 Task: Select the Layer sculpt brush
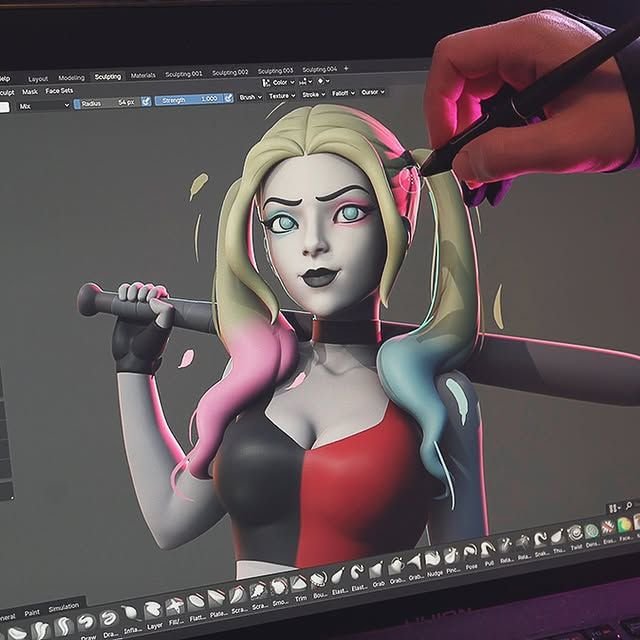click(x=153, y=615)
